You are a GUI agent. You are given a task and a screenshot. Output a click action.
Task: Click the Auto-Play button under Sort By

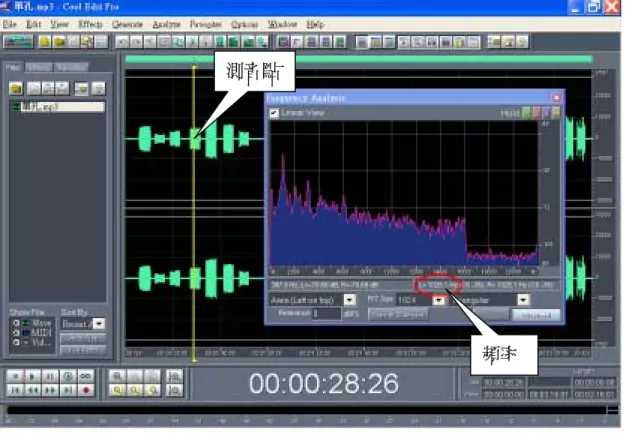83,339
